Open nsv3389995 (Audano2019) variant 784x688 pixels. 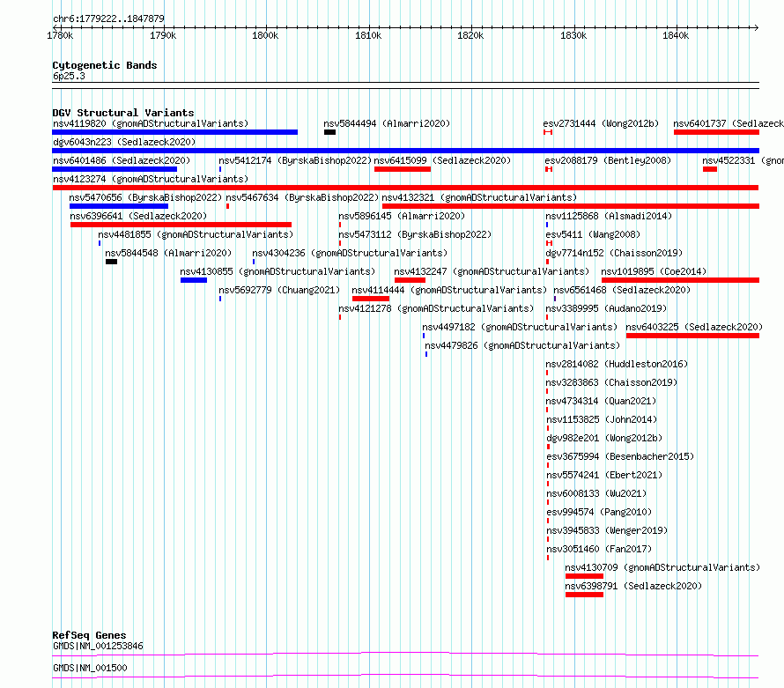point(606,308)
